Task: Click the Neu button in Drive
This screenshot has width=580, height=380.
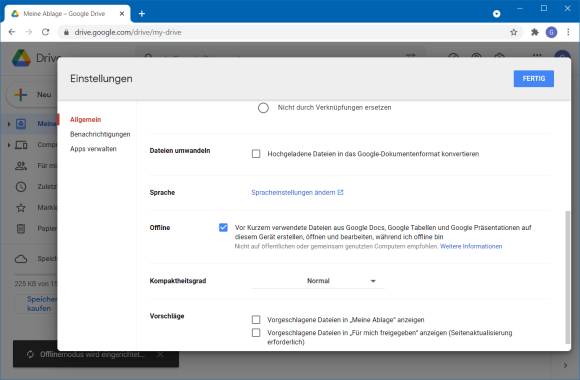Action: point(33,95)
